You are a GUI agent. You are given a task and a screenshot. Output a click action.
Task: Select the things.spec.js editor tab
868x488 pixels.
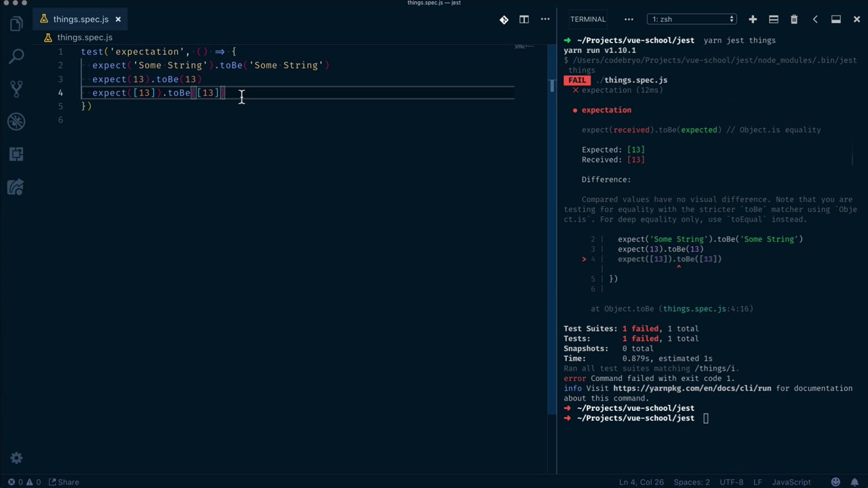81,19
